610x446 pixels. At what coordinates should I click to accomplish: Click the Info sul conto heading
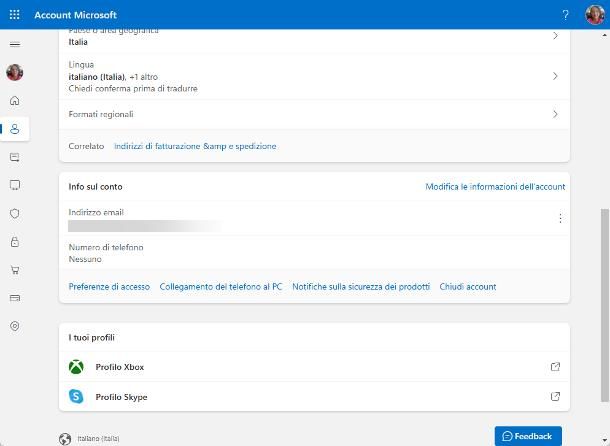[95, 187]
